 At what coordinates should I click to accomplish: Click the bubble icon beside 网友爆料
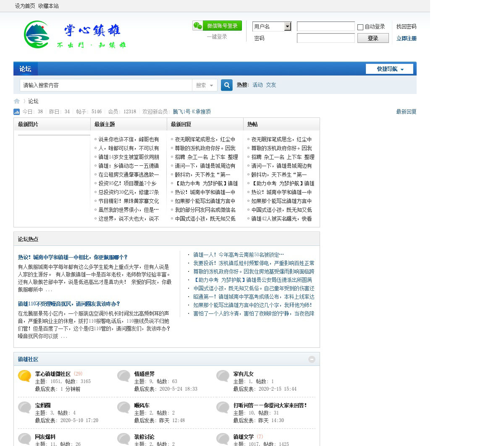[24, 439]
